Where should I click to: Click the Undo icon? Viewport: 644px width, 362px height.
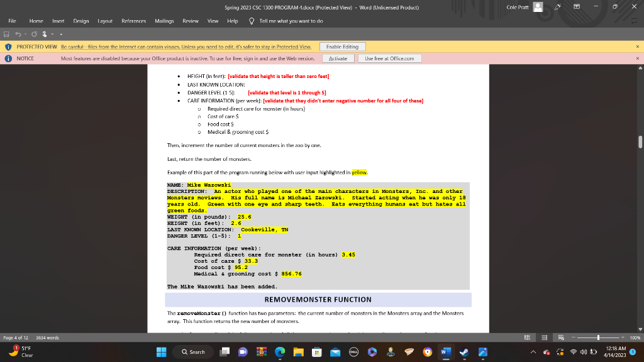coord(18,34)
